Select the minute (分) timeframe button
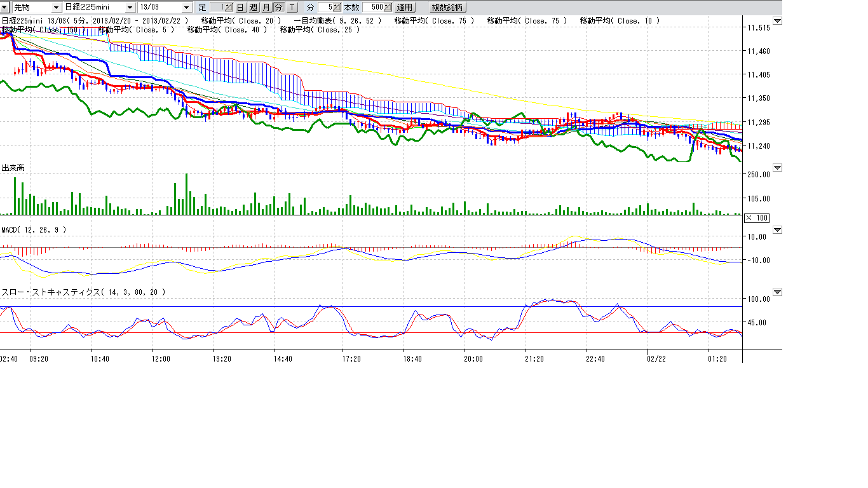The image size is (868, 488). pyautogui.click(x=278, y=8)
